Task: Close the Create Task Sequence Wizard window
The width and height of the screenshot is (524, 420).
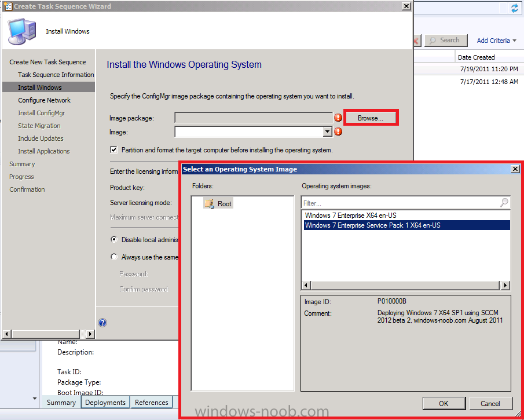Action: 406,6
